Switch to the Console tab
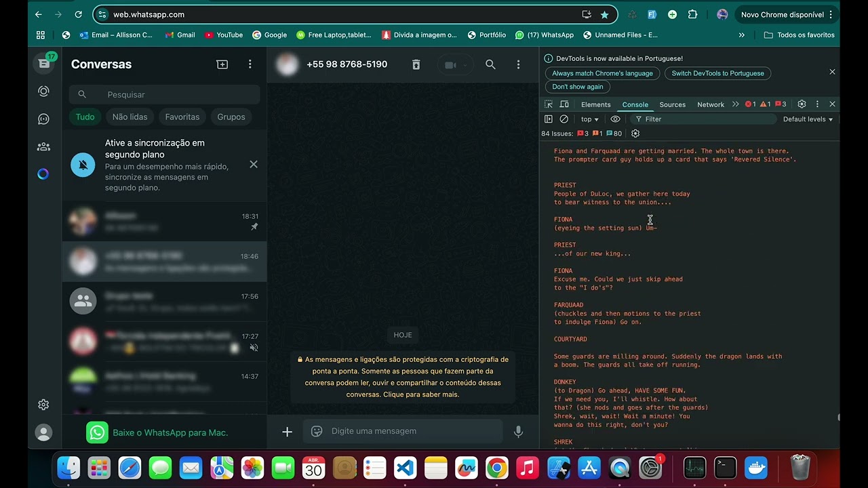Image resolution: width=868 pixels, height=488 pixels. coord(635,104)
